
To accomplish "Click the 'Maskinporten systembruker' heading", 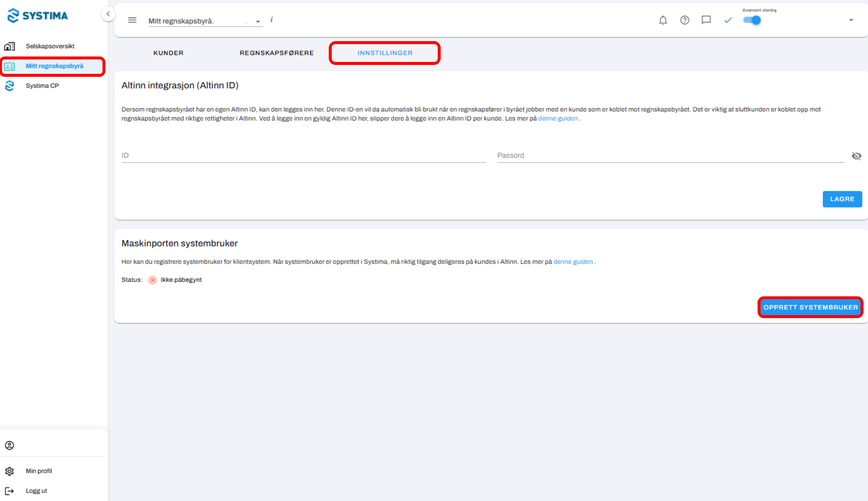I will 179,243.
